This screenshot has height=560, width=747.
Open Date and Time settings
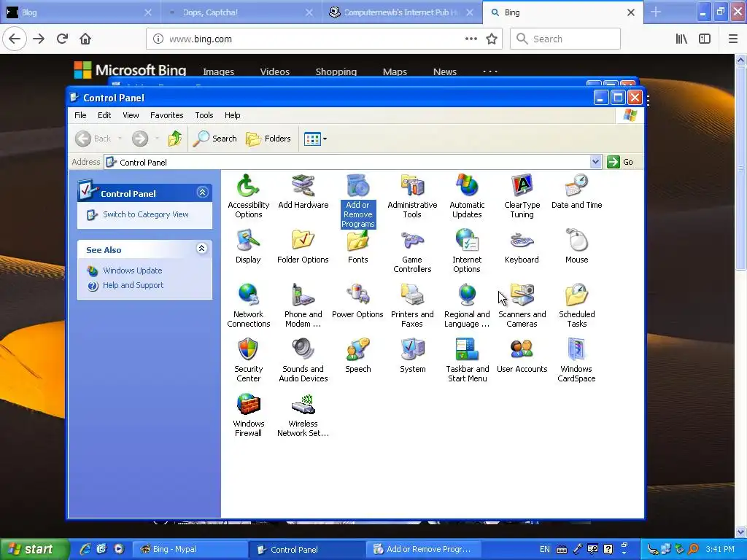[x=576, y=192]
